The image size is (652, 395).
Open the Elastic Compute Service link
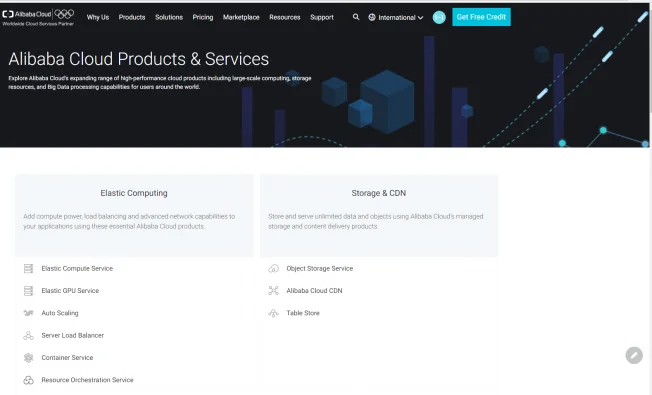(77, 269)
